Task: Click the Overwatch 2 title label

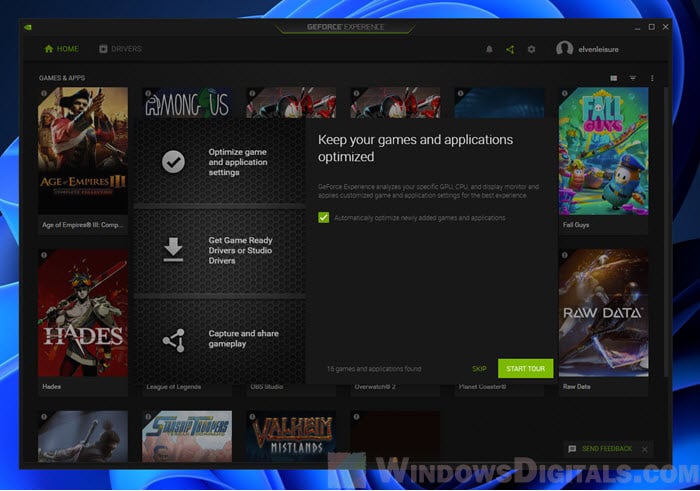Action: click(x=375, y=387)
